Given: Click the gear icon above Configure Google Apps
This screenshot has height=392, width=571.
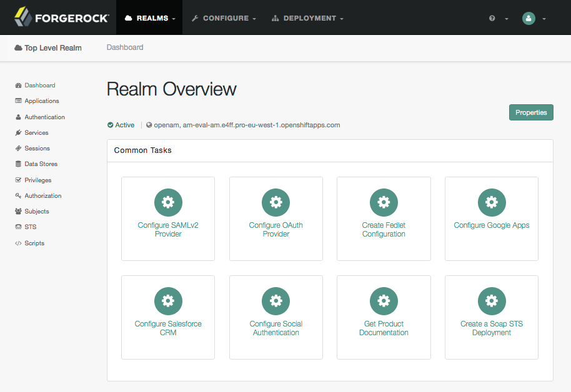Looking at the screenshot, I should click(x=492, y=202).
